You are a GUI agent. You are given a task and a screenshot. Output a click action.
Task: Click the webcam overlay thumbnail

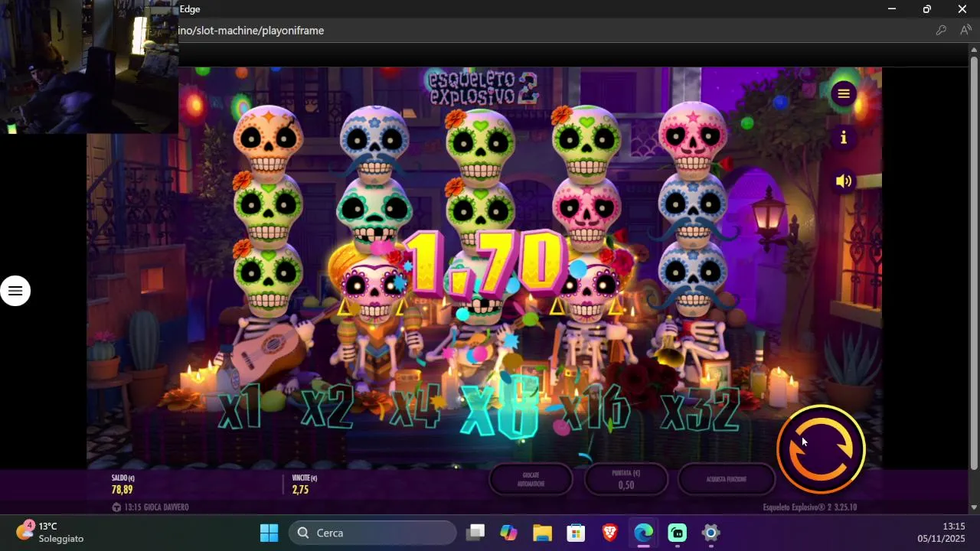89,67
